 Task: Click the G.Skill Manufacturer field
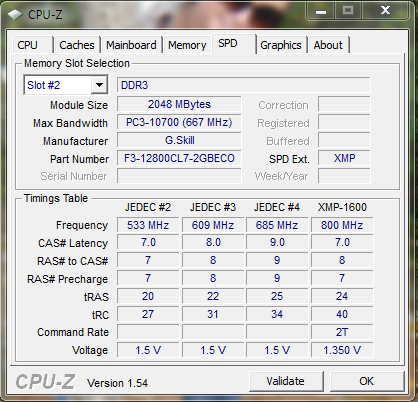tap(179, 140)
